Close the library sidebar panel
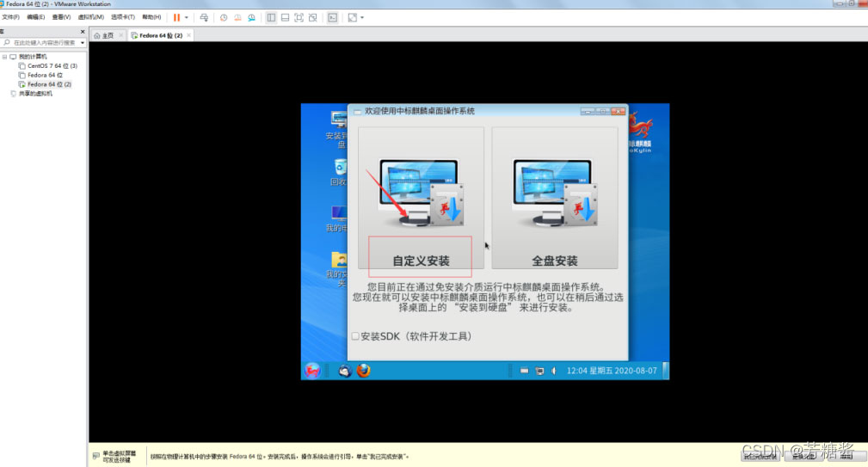Screen dimensions: 868x467 [83, 32]
